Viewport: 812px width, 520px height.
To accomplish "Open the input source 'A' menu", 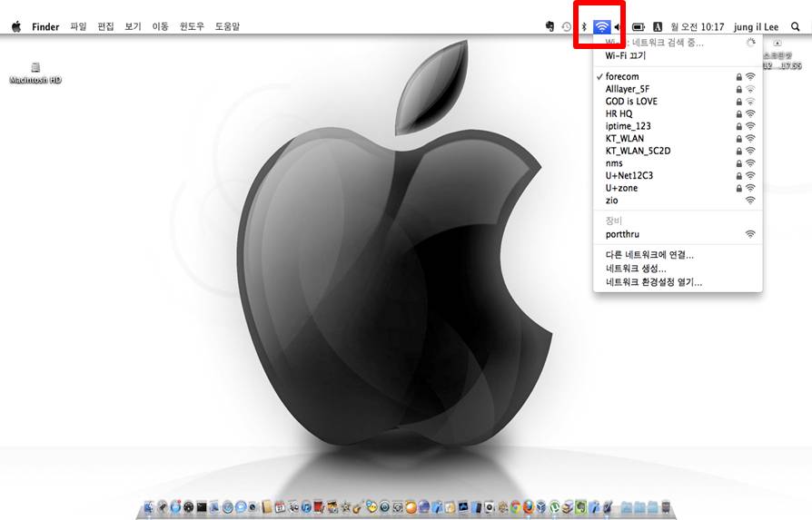I will (x=659, y=27).
